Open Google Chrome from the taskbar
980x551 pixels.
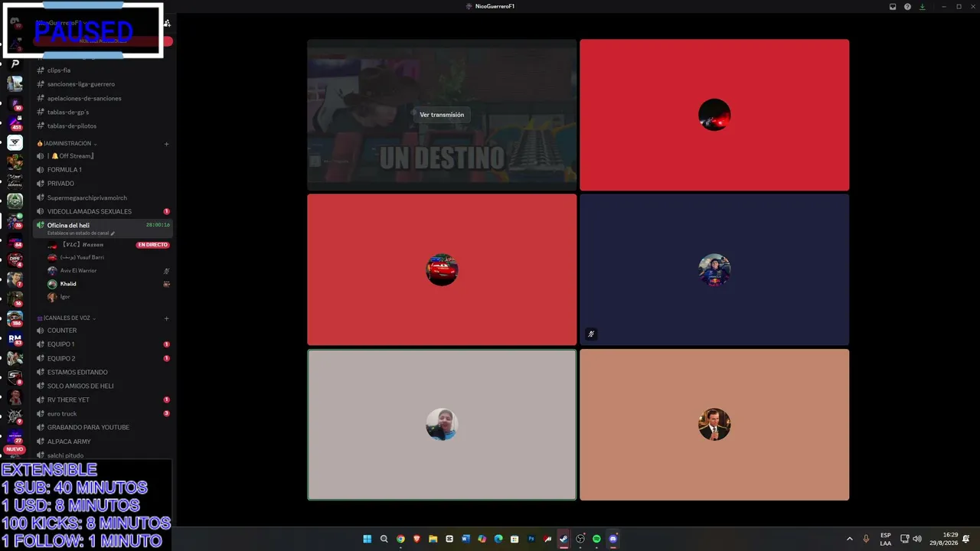tap(400, 539)
